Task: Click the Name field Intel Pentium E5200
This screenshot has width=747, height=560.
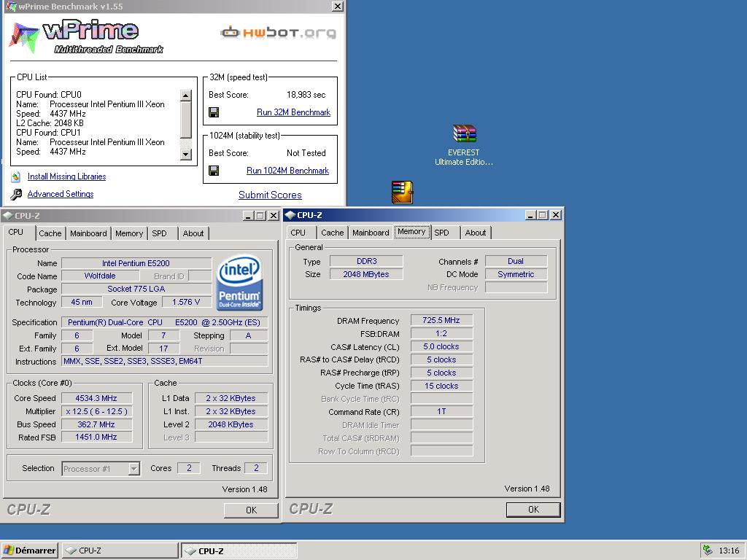Action: (136, 262)
